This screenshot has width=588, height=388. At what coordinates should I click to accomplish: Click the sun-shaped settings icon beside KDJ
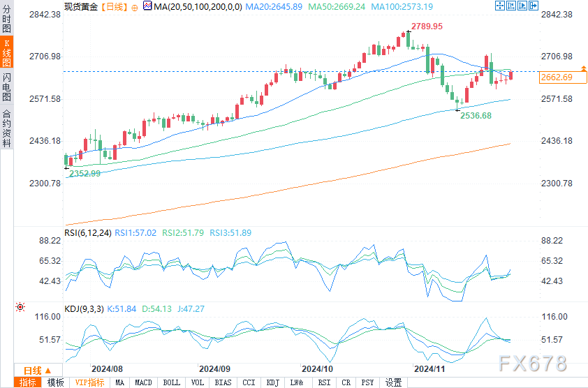pos(20,307)
